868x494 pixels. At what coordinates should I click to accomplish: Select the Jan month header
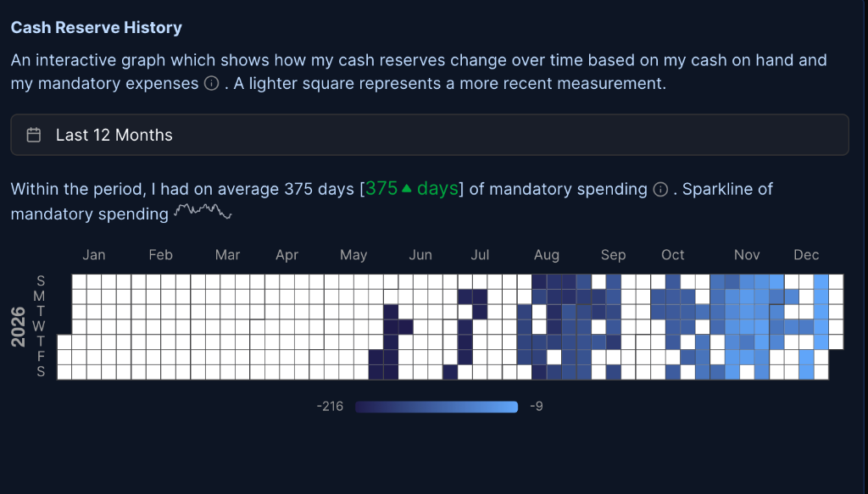coord(93,255)
